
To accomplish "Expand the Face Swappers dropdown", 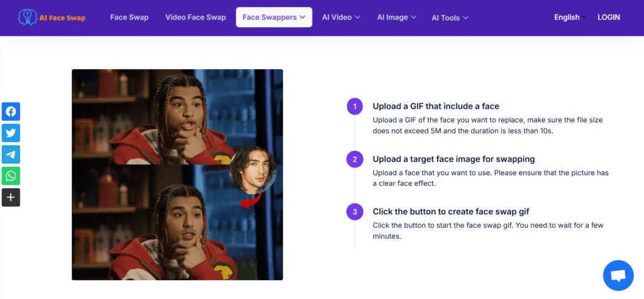I will tap(274, 17).
